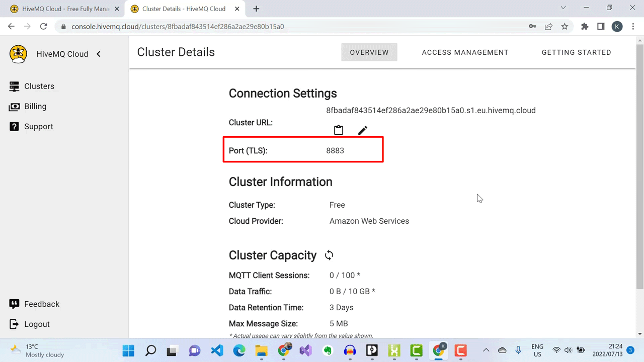Copy the cluster URL to clipboard

339,130
